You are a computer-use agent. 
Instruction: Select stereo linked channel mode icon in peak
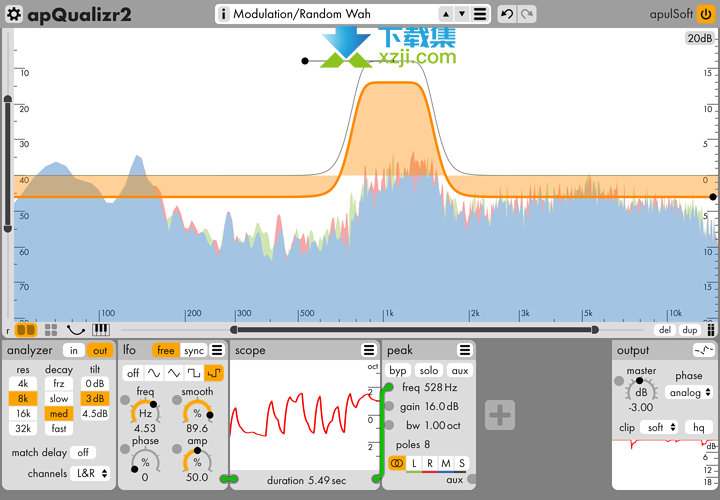tap(397, 463)
